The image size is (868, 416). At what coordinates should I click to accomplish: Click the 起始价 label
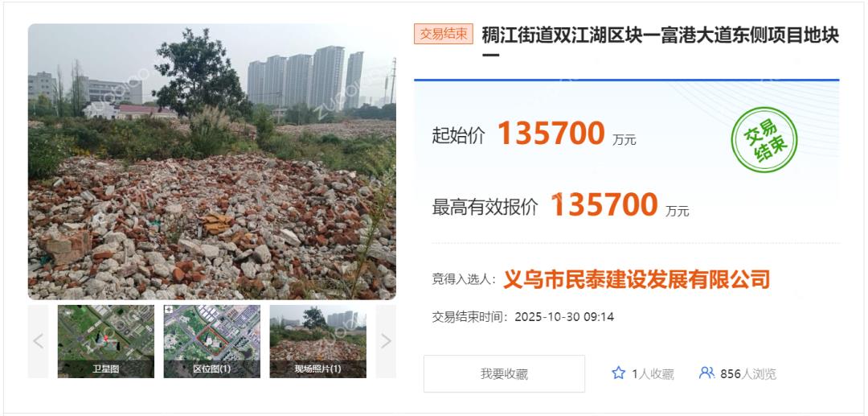pyautogui.click(x=458, y=136)
